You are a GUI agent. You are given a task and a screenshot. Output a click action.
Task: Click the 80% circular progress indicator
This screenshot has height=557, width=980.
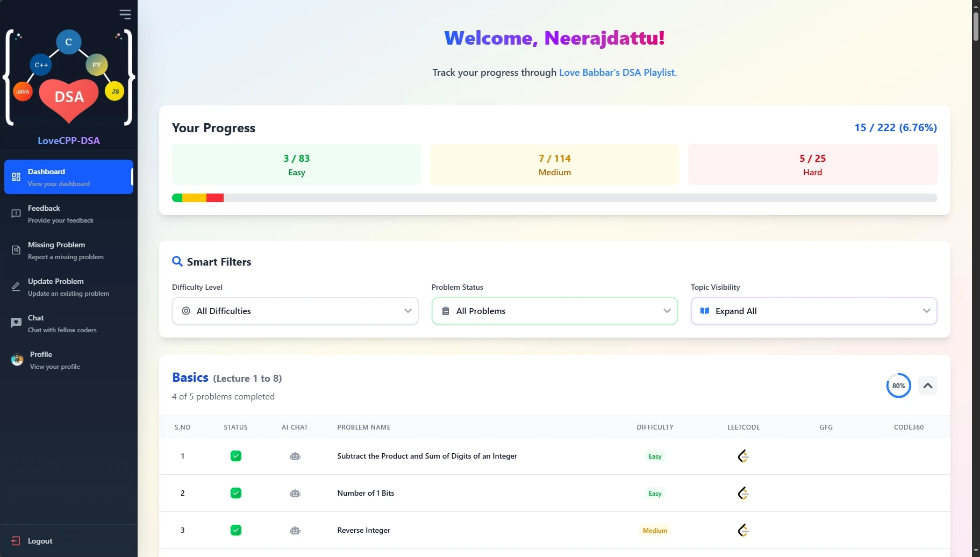[898, 385]
